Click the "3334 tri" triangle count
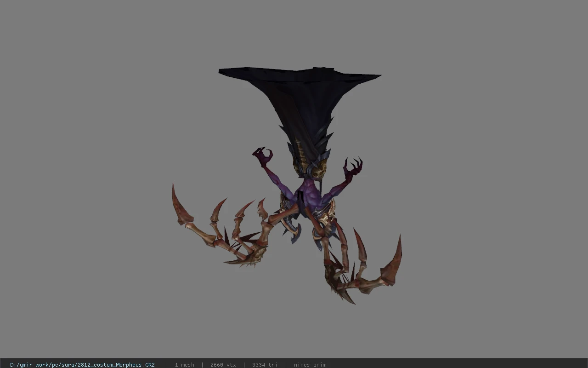The height and width of the screenshot is (368, 588). pos(265,365)
